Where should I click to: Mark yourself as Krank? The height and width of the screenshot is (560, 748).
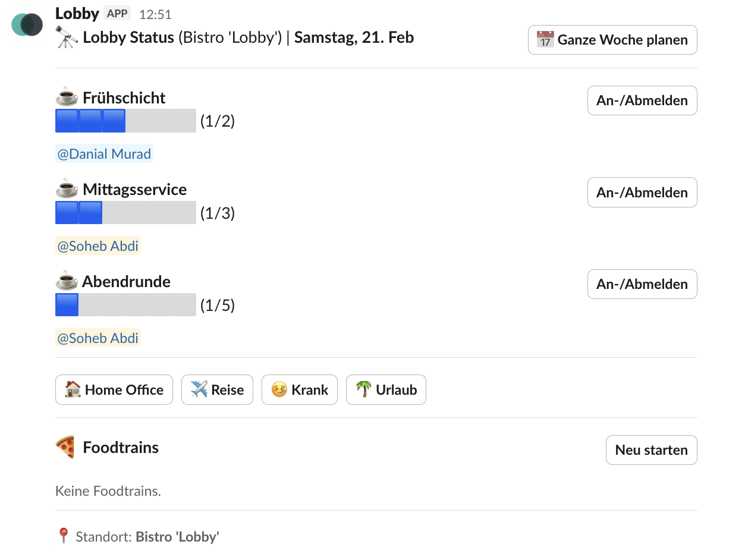[300, 390]
